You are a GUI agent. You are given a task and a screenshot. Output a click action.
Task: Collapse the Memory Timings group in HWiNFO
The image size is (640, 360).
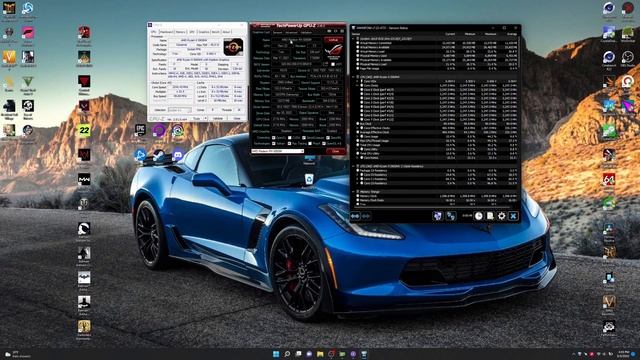pos(353,191)
